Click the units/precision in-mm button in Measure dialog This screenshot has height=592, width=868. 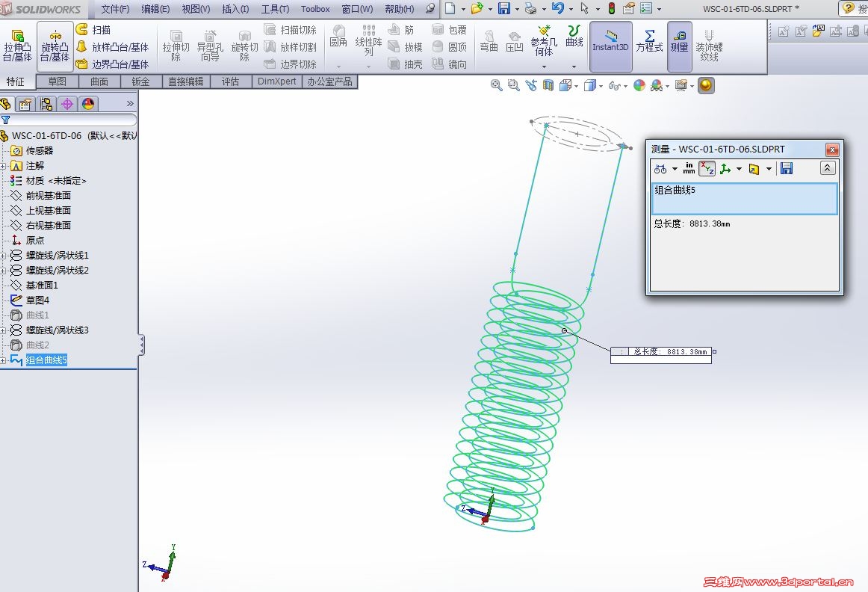coord(689,168)
